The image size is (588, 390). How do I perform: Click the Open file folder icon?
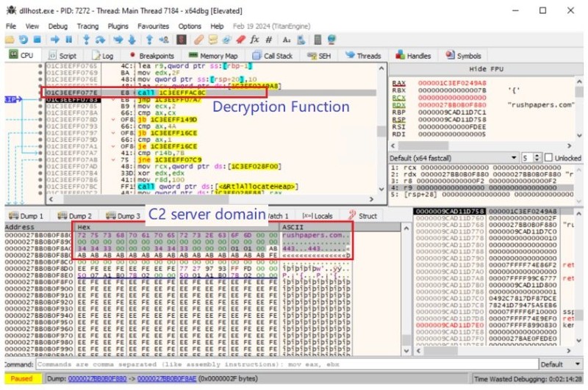[10, 39]
